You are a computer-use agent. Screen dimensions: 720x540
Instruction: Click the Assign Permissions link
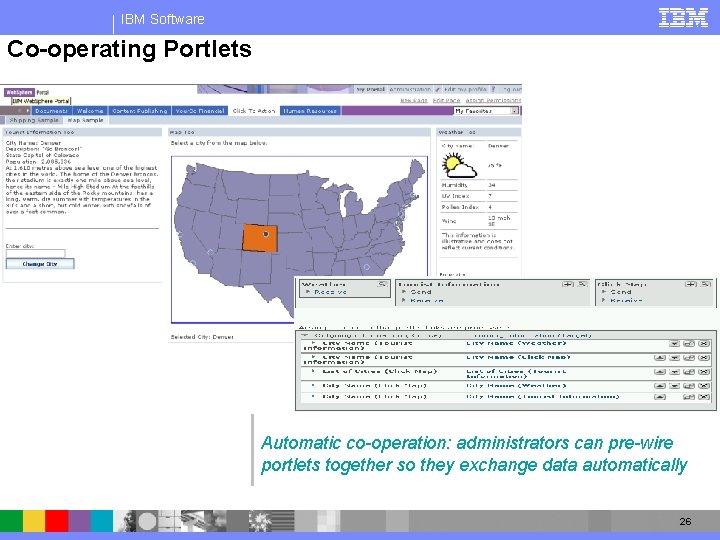coord(493,100)
